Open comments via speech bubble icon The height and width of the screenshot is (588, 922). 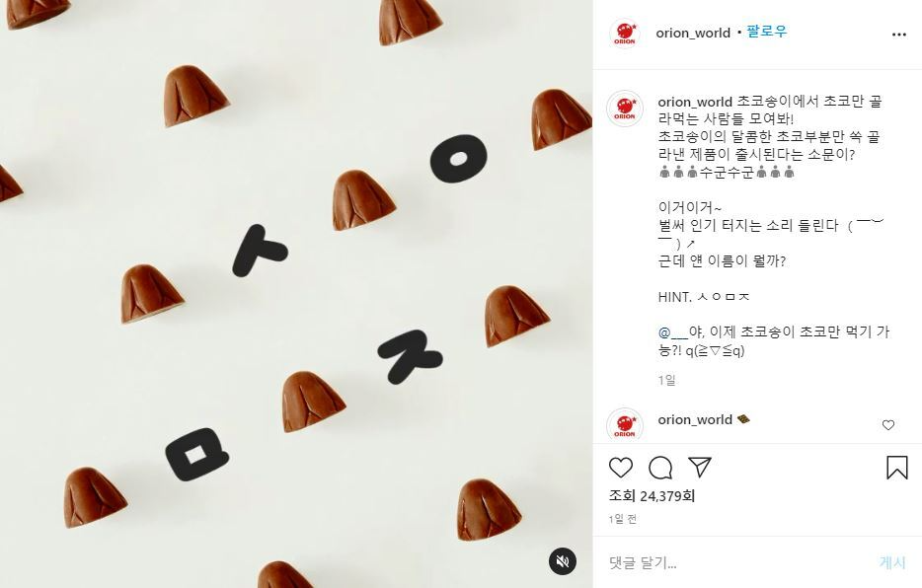click(660, 468)
